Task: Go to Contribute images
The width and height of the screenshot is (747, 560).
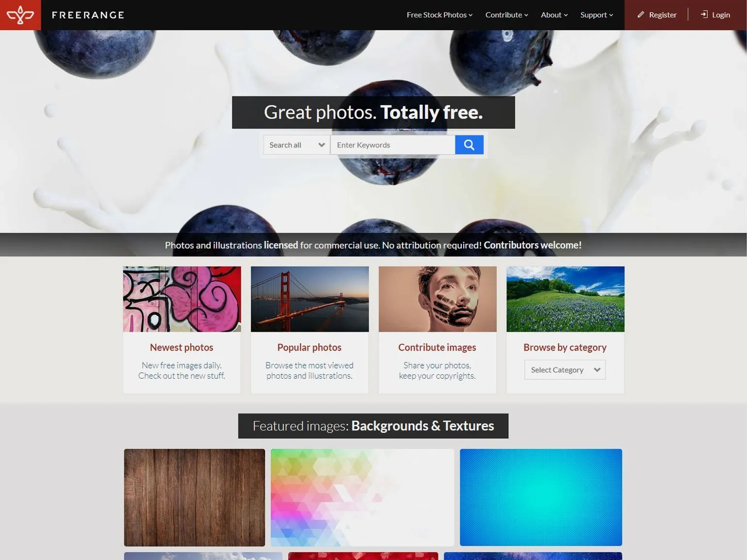Action: pos(437,347)
